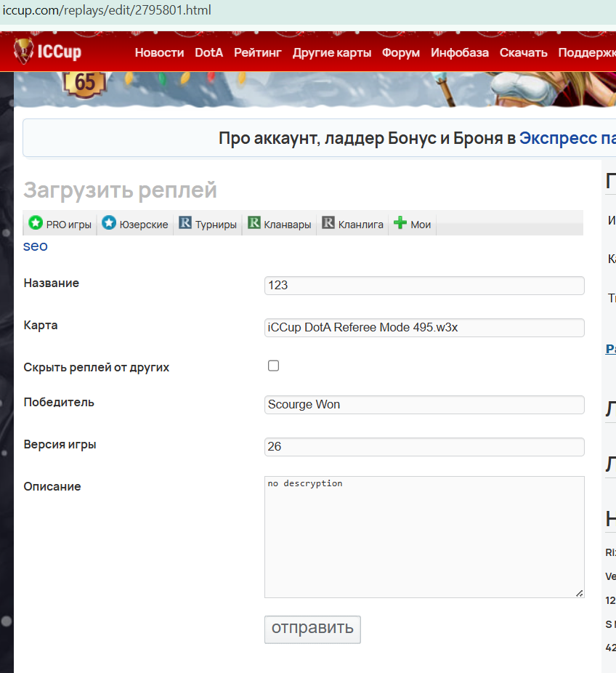Click the blue star Юзерские icon
Viewport: 616px width, 673px height.
[x=109, y=223]
